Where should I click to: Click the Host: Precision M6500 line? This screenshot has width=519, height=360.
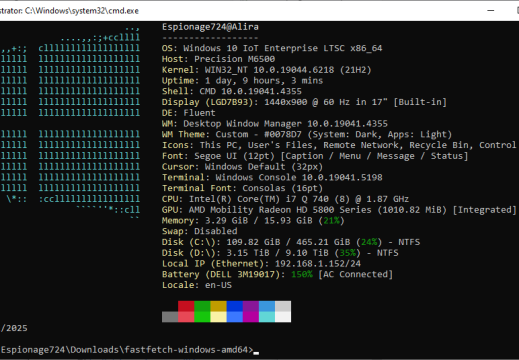click(x=218, y=59)
